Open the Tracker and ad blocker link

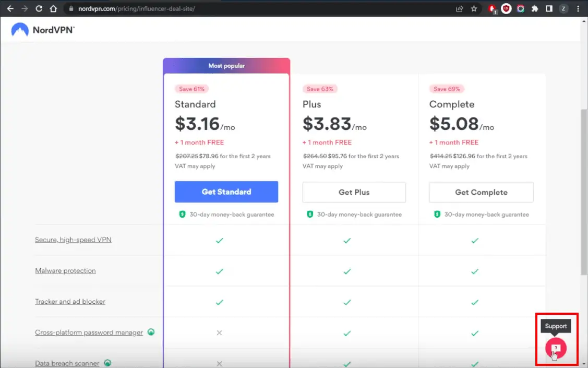click(70, 301)
